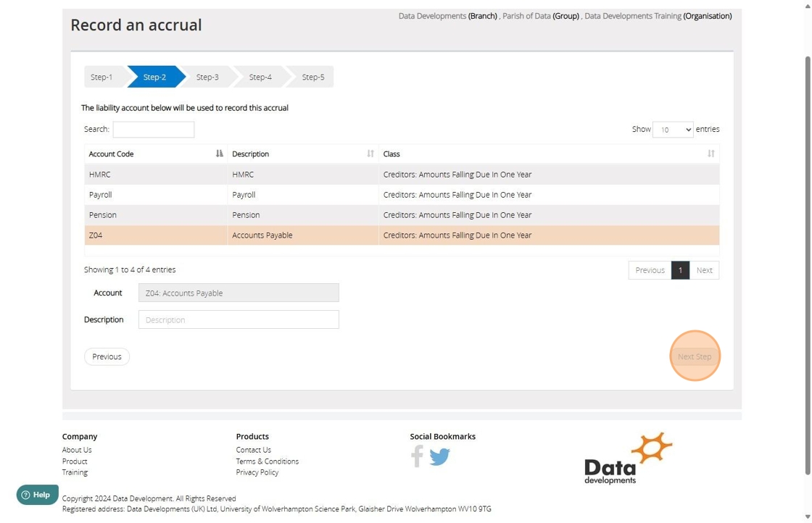The image size is (812, 523).
Task: Open the Step-5 tab
Action: (312, 77)
